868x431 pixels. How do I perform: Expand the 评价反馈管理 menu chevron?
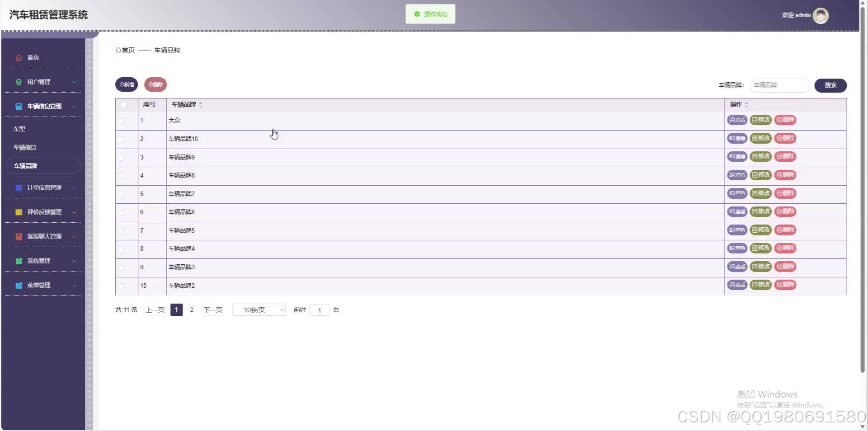[74, 212]
